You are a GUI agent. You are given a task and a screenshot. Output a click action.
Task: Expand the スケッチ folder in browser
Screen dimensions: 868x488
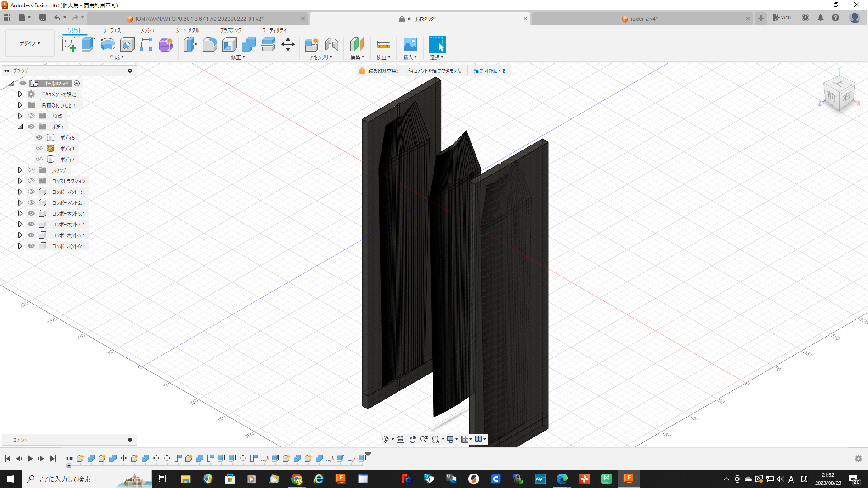coord(20,170)
